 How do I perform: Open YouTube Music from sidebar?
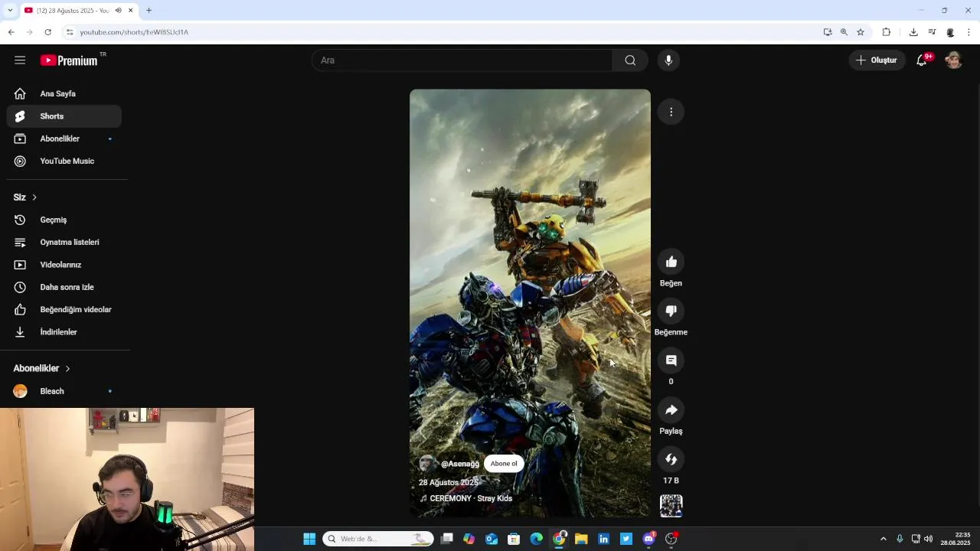(x=64, y=161)
